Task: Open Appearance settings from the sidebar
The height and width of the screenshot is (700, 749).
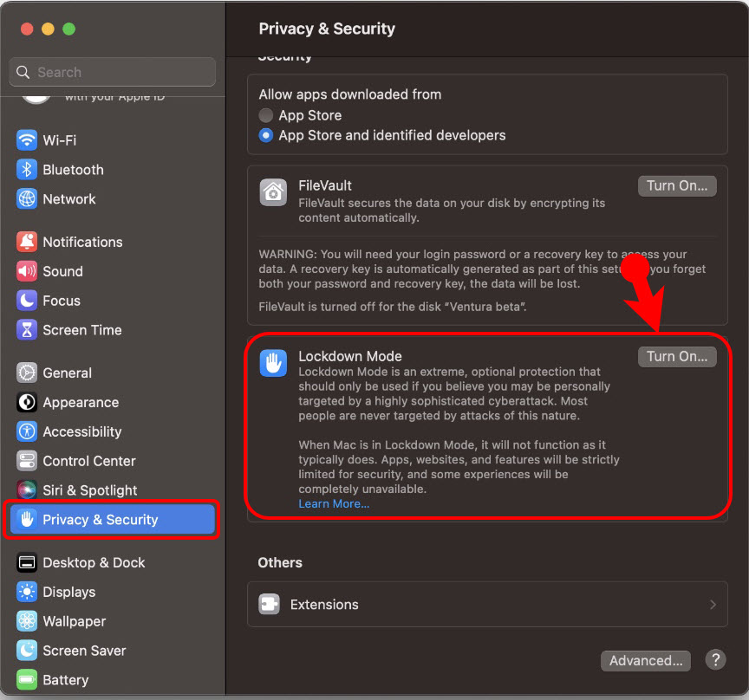Action: click(x=78, y=402)
